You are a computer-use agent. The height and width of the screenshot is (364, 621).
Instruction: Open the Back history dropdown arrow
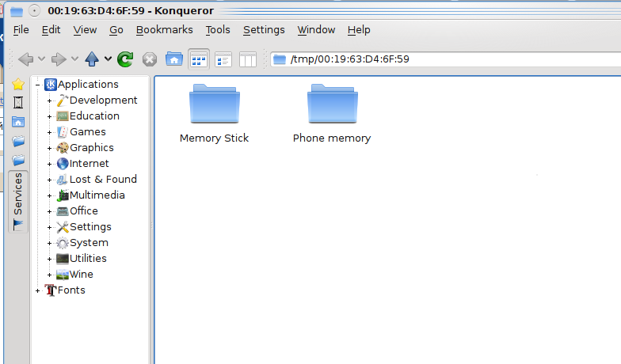(x=41, y=59)
